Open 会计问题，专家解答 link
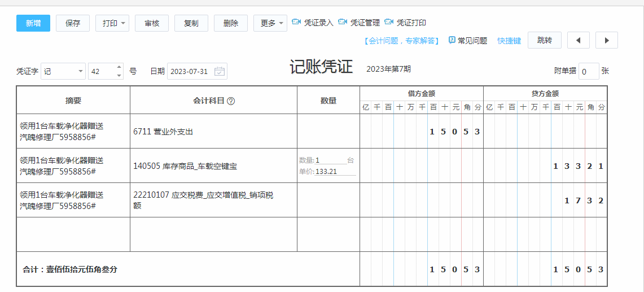The width and height of the screenshot is (644, 292). click(402, 41)
